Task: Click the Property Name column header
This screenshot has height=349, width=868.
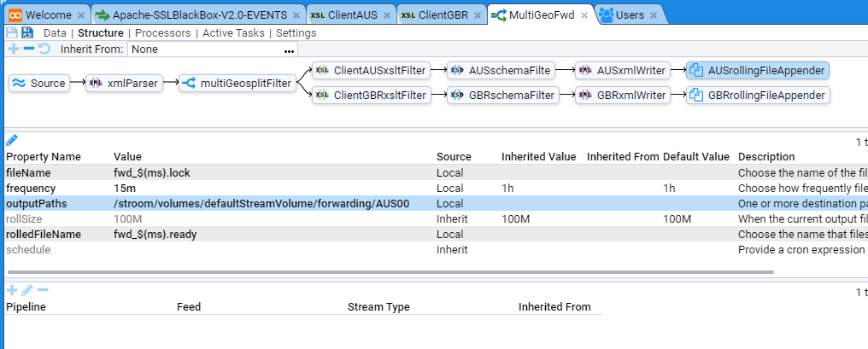Action: click(x=44, y=157)
